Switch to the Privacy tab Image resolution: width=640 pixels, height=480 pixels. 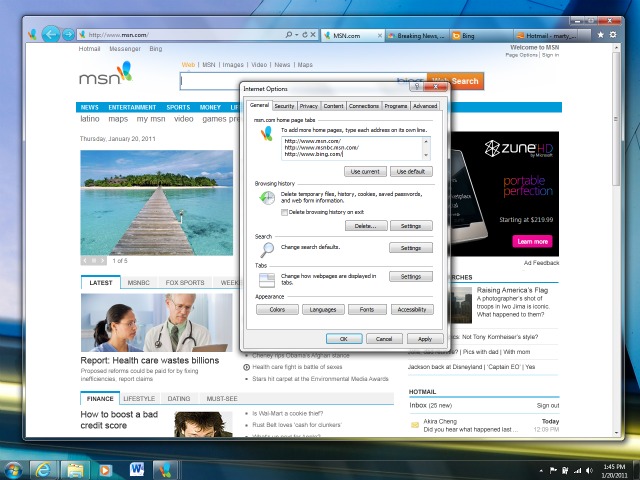pyautogui.click(x=309, y=106)
